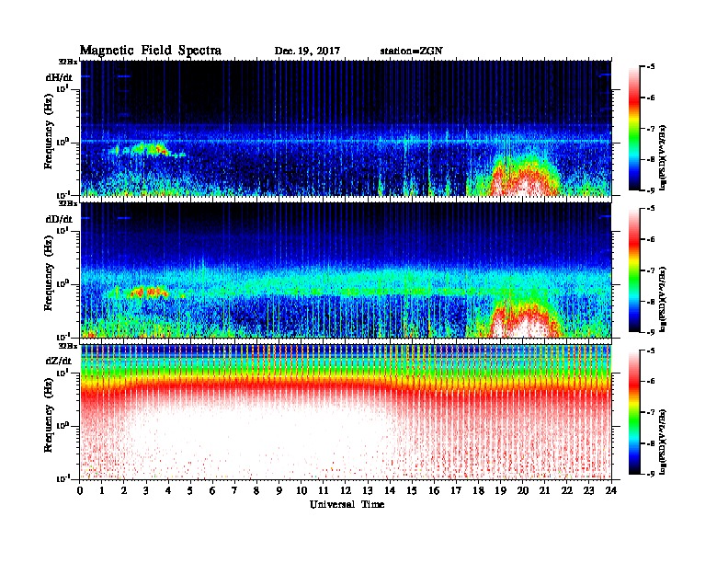Click hour tick label 21 on the time axis
The height and width of the screenshot is (563, 728).
pos(544,491)
